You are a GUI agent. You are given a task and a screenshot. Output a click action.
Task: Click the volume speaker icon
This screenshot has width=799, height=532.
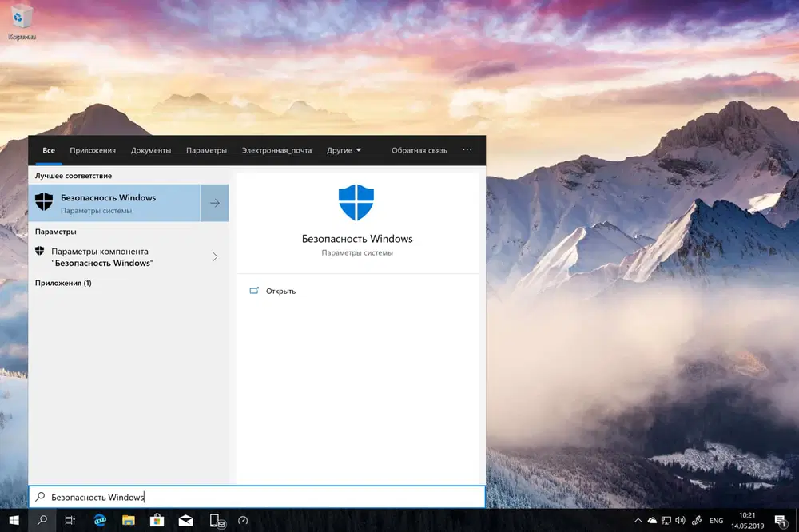pyautogui.click(x=680, y=522)
